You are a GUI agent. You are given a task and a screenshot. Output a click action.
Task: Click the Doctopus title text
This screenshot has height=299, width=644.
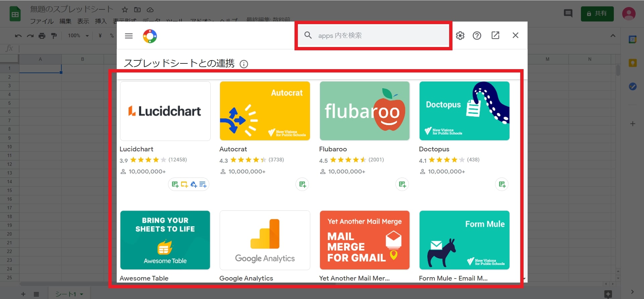pyautogui.click(x=434, y=149)
